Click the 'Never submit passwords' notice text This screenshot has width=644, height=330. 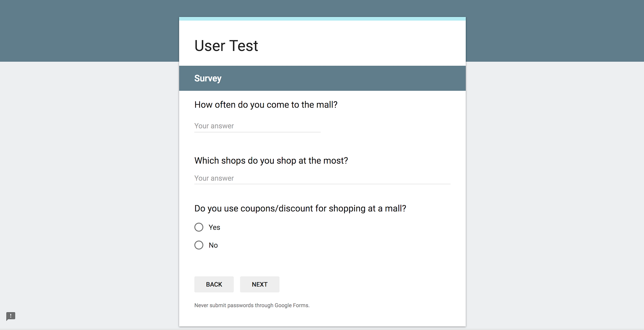(x=234, y=306)
